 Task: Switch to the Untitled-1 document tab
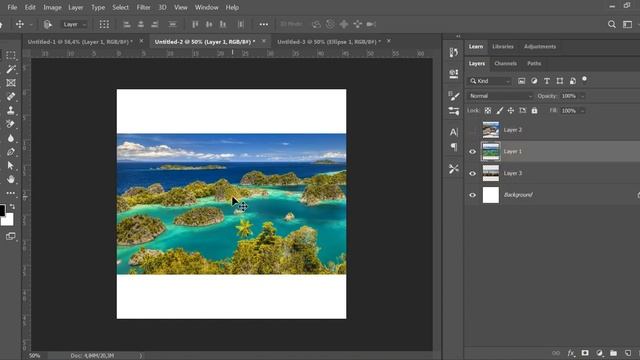80,42
